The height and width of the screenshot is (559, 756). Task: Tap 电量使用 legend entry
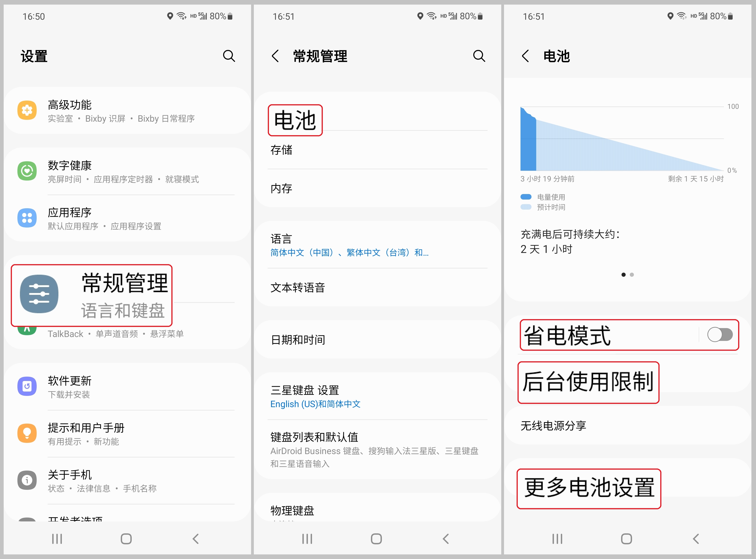coord(543,197)
